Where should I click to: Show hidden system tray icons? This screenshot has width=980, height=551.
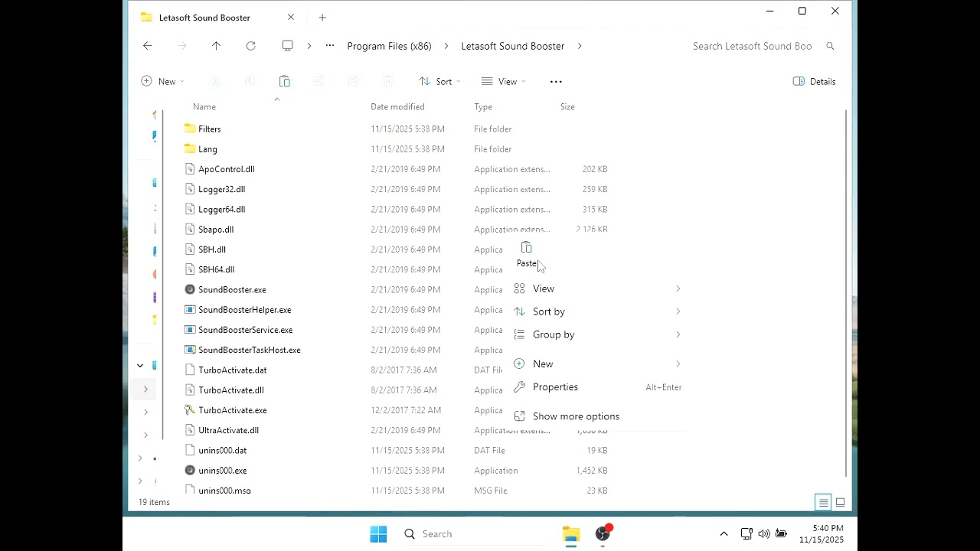point(724,534)
